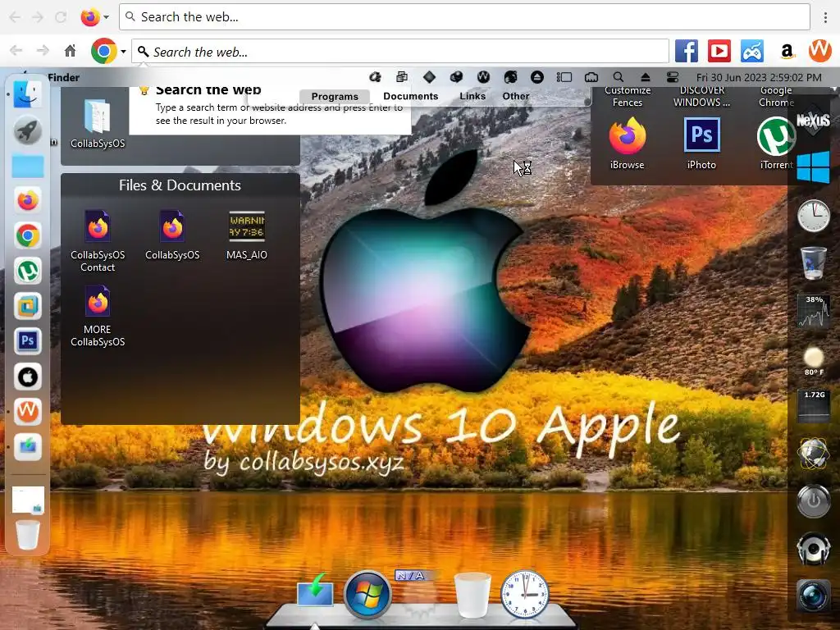Open uTorrent from the left dock

[27, 271]
